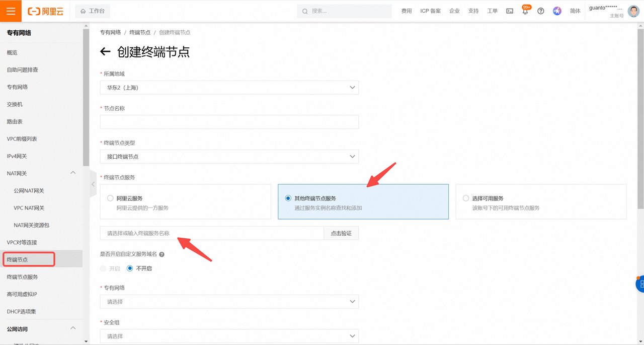Collapse the NAT网关 sidebar group
This screenshot has width=644, height=345.
click(73, 173)
